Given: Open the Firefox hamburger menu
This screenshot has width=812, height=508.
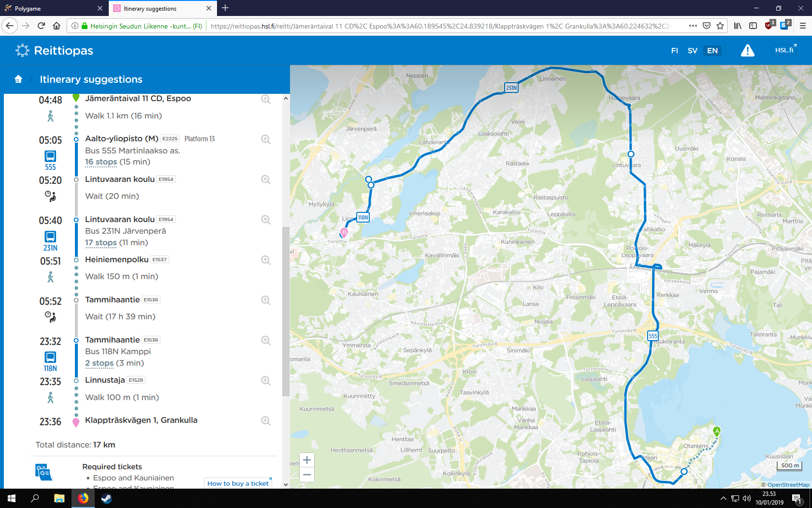Looking at the screenshot, I should 802,26.
